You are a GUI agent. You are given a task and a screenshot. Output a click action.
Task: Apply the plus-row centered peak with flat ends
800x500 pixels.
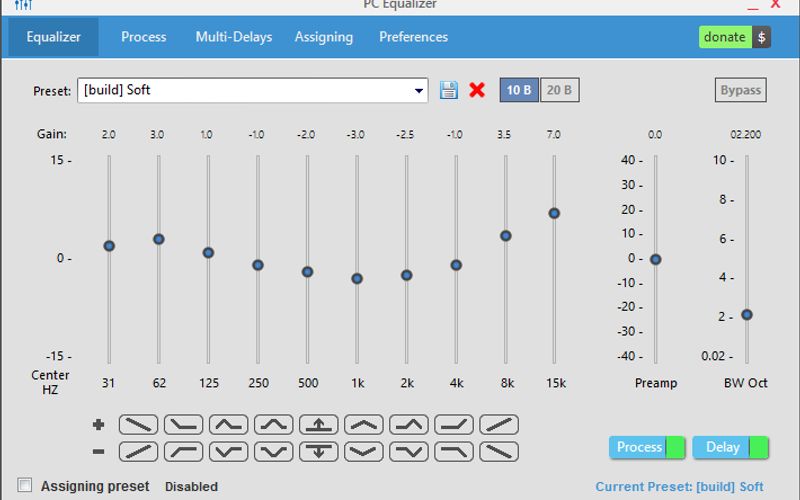[273, 424]
